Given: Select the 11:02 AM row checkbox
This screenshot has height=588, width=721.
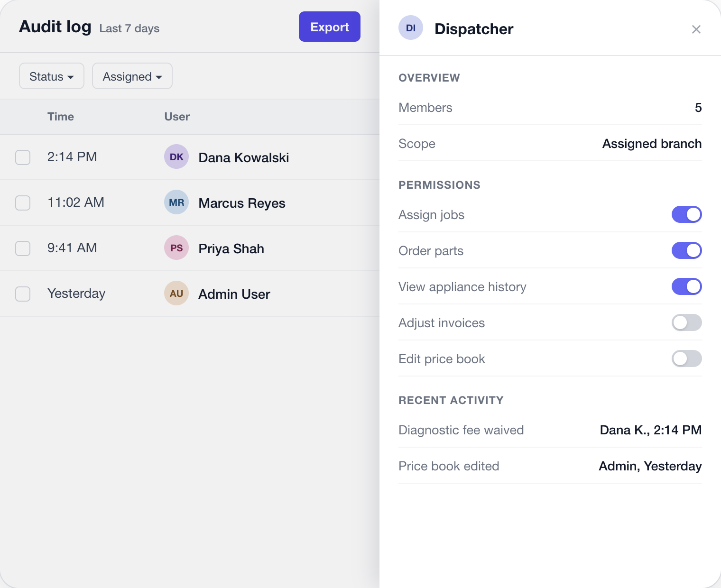Looking at the screenshot, I should (23, 203).
